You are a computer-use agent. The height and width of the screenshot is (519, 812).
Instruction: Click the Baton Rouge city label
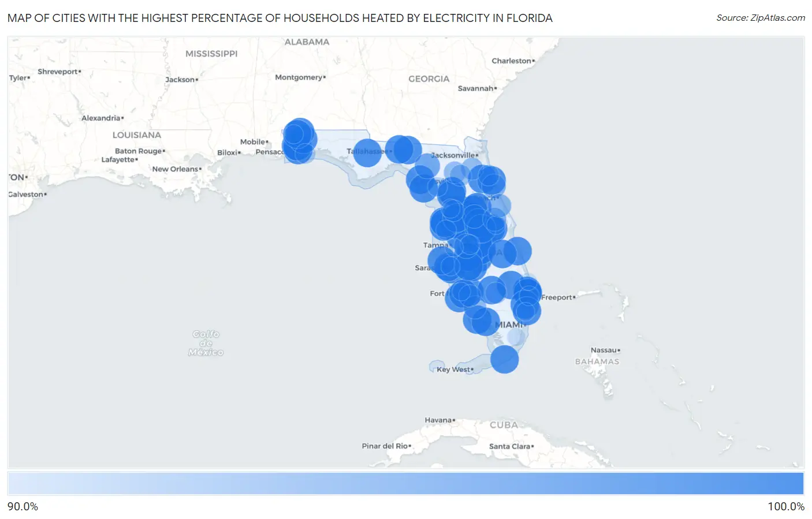(x=140, y=151)
